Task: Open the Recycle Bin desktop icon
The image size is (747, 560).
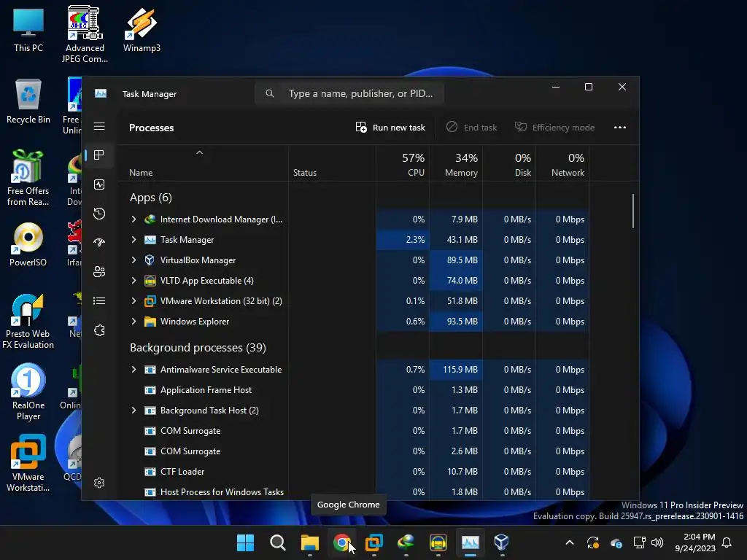Action: tap(28, 101)
